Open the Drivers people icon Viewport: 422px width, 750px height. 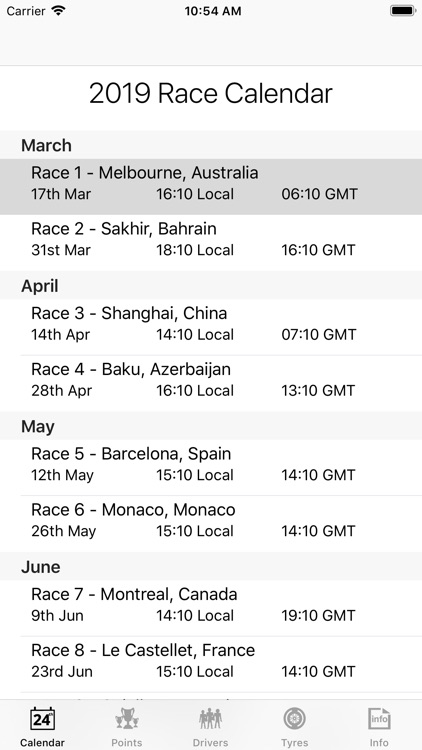click(211, 719)
